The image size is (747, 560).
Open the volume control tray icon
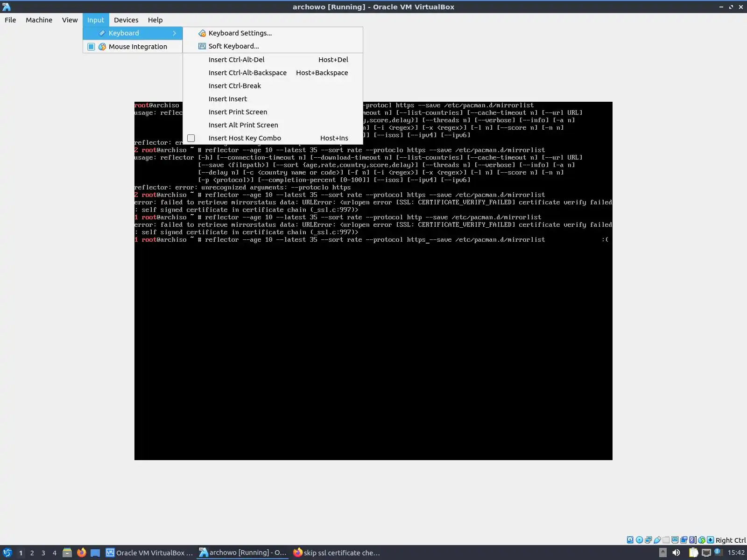click(676, 553)
